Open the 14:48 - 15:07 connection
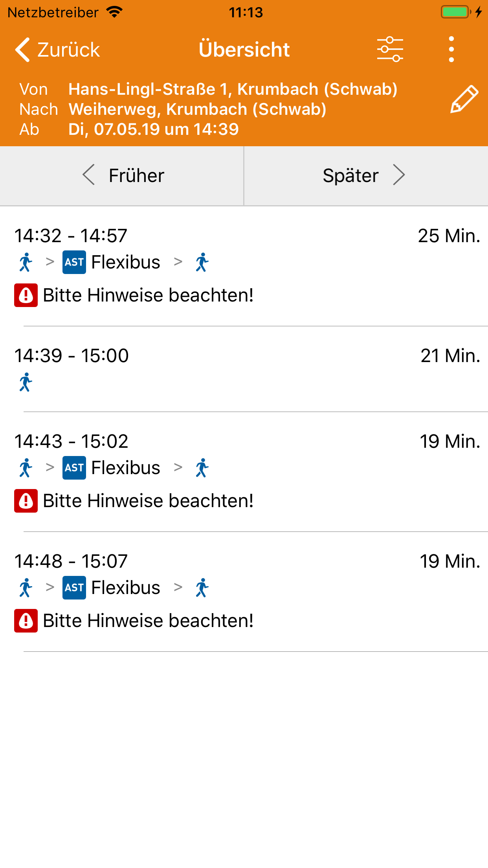This screenshot has height=868, width=488. pyautogui.click(x=244, y=561)
